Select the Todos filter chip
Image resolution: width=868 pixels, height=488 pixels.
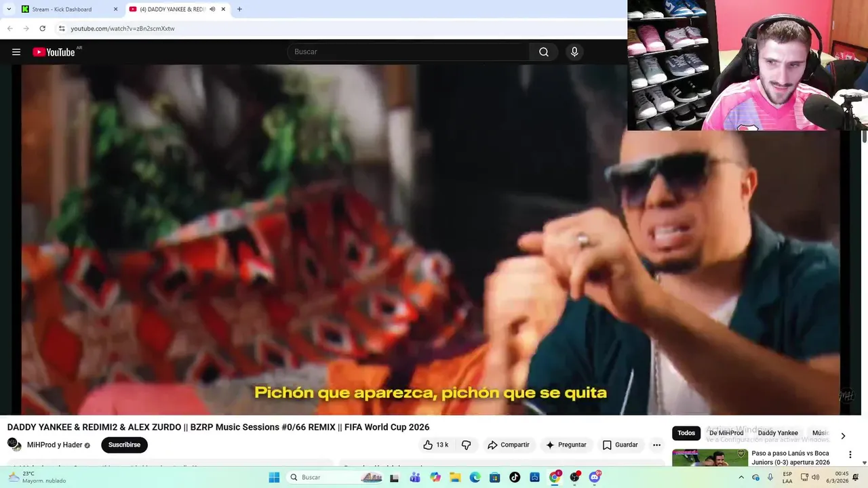click(x=686, y=433)
